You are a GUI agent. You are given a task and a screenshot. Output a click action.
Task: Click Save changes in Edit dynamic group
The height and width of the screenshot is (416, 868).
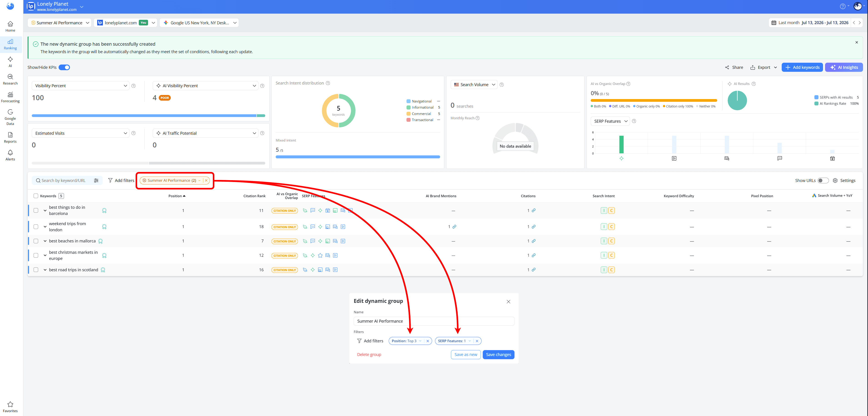[498, 355]
